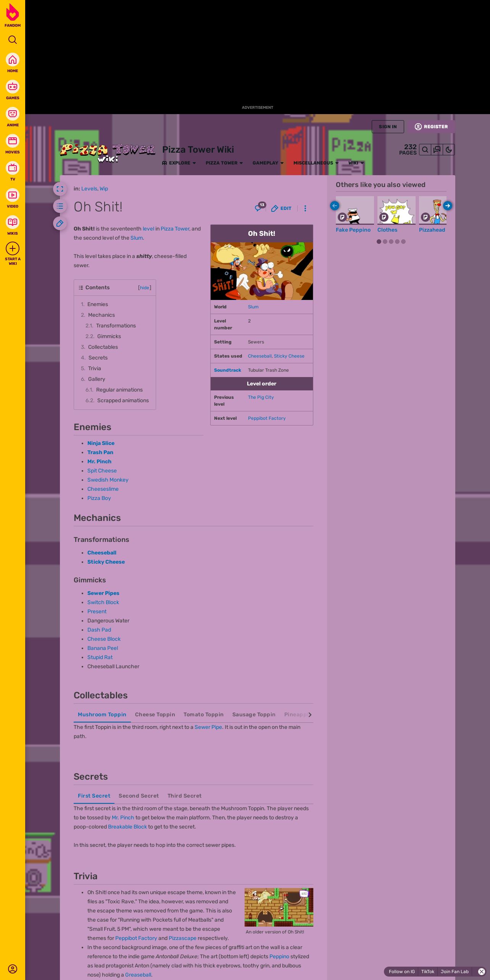Expand the Wiki menu

356,163
